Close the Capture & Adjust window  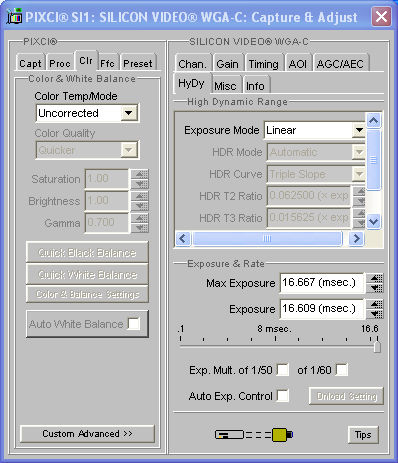point(381,17)
